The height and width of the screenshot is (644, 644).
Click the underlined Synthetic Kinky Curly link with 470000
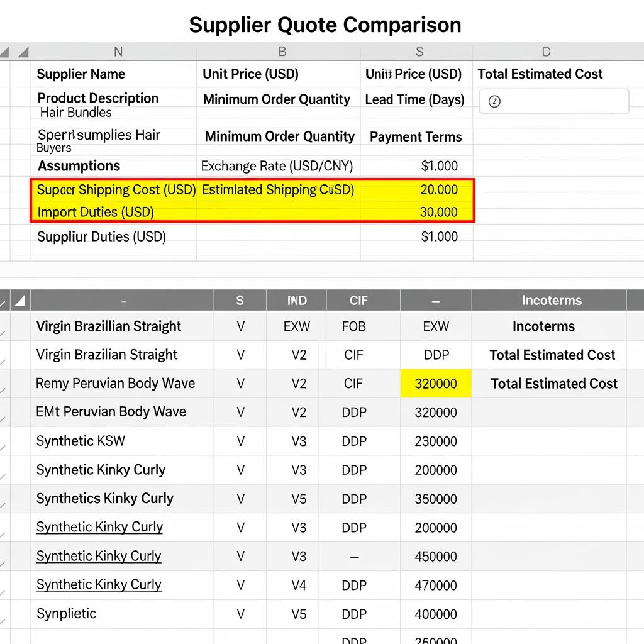tap(99, 585)
